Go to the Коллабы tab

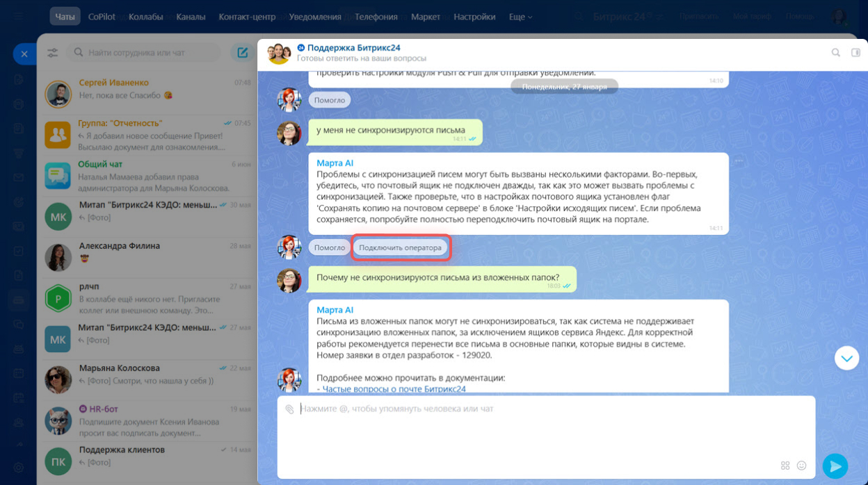[145, 17]
